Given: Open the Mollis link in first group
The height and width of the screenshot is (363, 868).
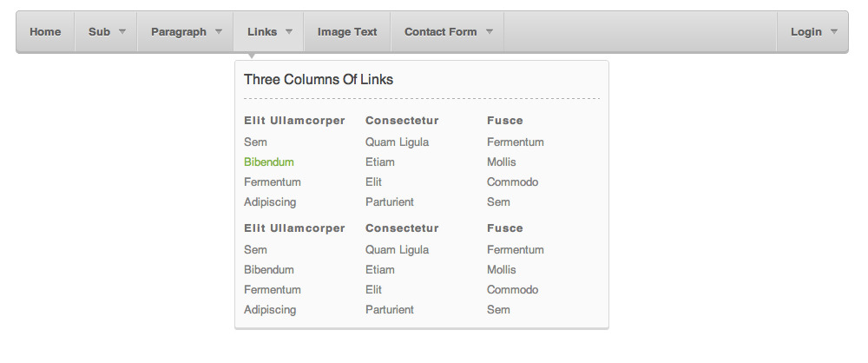Looking at the screenshot, I should click(502, 162).
